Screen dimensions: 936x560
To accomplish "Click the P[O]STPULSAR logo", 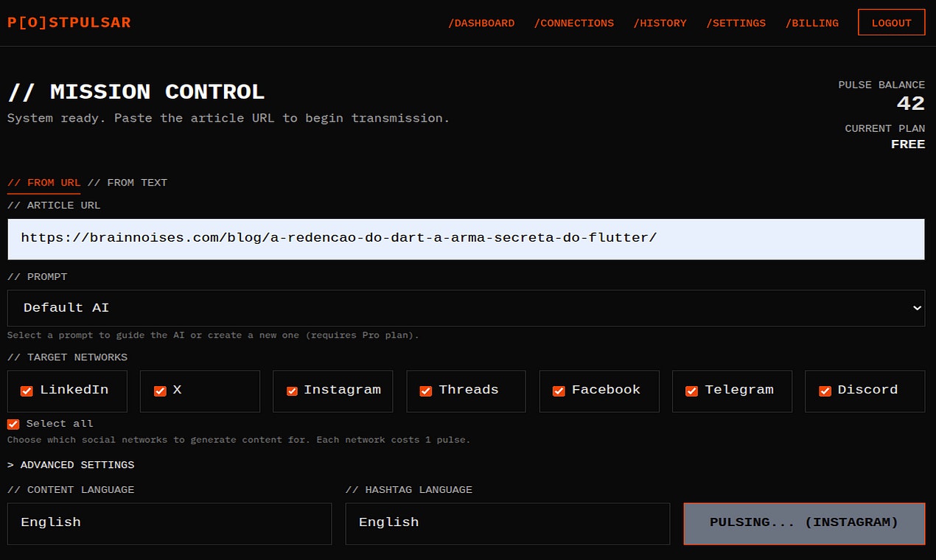I will click(x=69, y=23).
